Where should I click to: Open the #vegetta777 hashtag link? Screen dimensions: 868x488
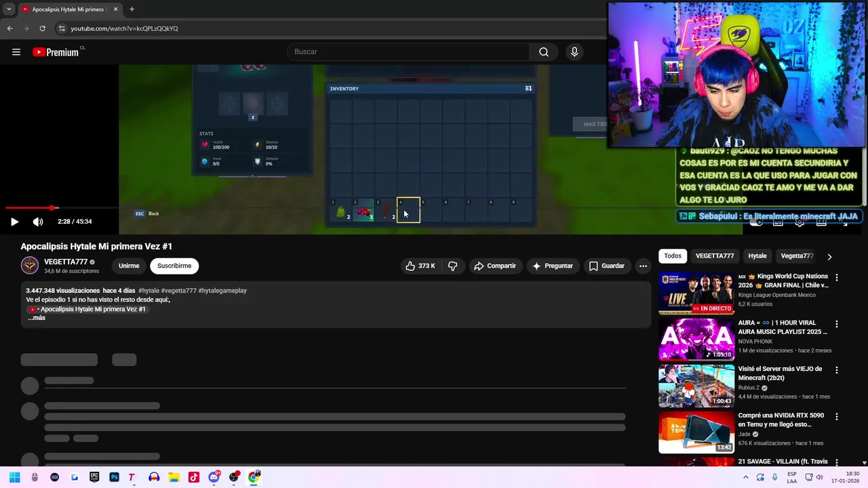[x=179, y=291]
